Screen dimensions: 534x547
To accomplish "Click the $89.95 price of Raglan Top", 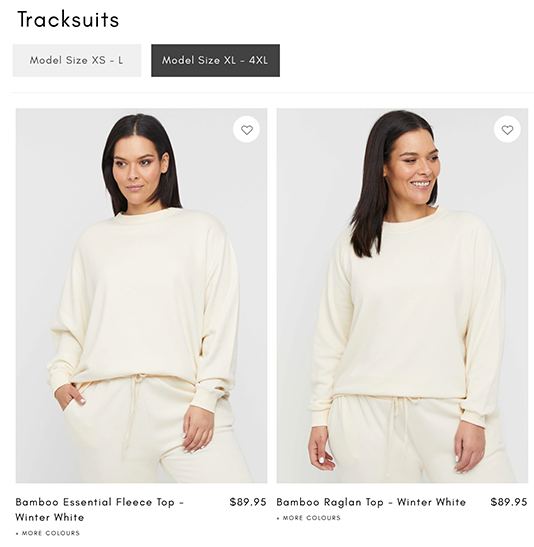I will (x=509, y=502).
